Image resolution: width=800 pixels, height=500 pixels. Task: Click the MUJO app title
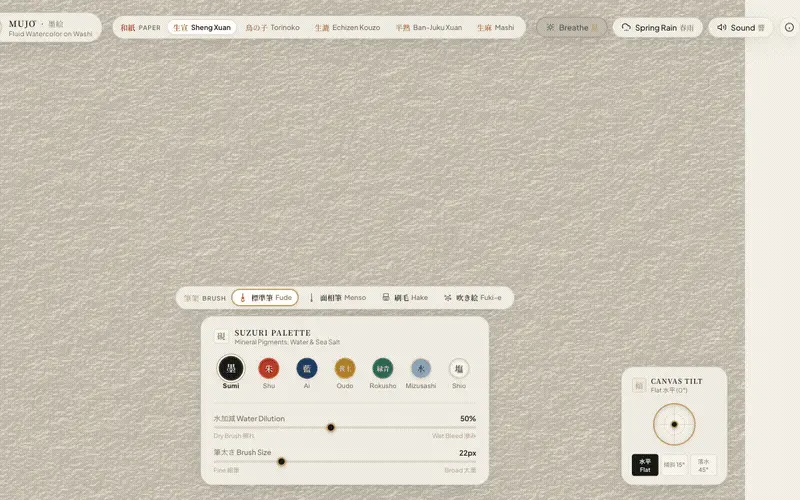tap(22, 24)
